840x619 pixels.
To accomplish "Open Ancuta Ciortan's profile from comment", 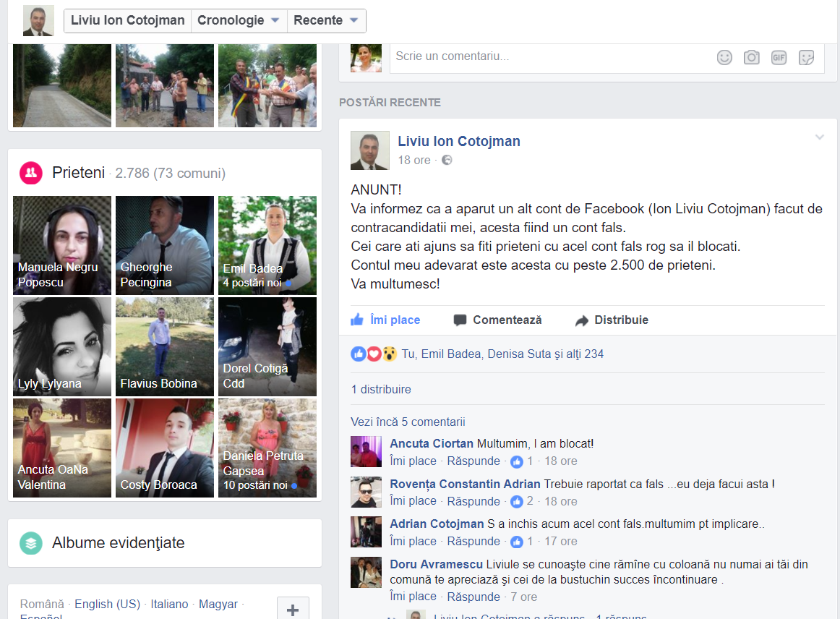I will [432, 444].
